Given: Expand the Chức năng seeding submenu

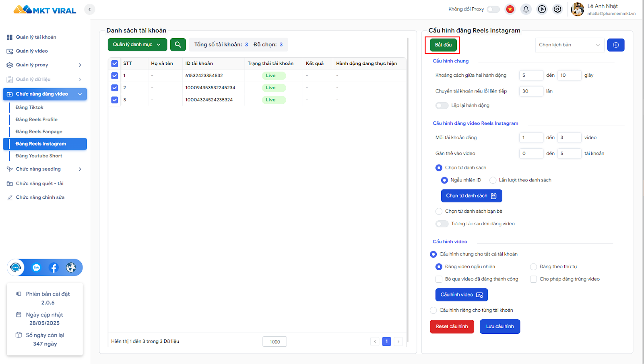Looking at the screenshot, I should coord(80,169).
